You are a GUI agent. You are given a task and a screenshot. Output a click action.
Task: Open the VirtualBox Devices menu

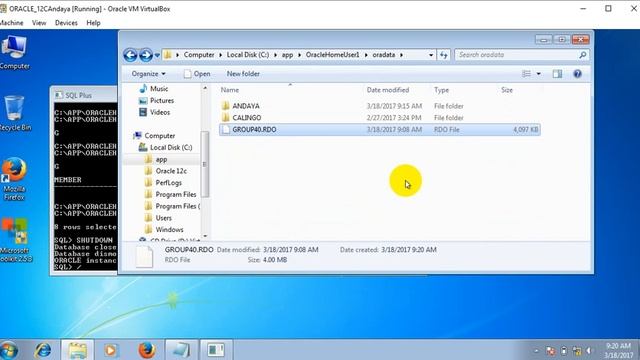(x=66, y=23)
